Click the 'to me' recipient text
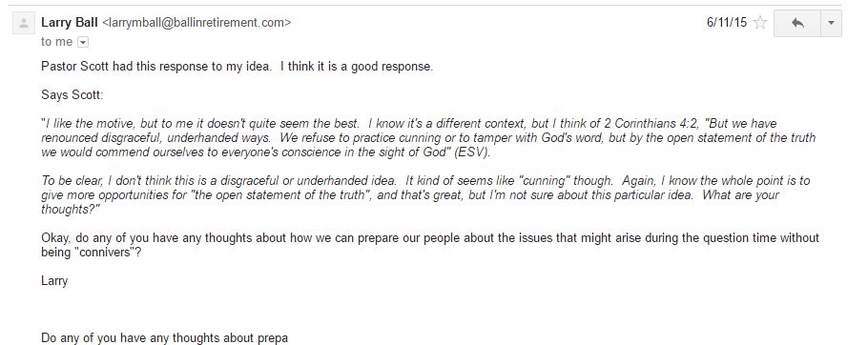Screen dimensions: 868x345 56,42
